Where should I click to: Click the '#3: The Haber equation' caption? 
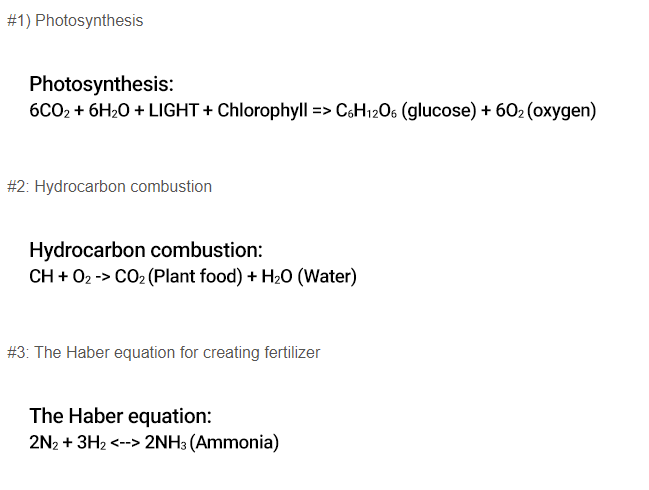(163, 352)
